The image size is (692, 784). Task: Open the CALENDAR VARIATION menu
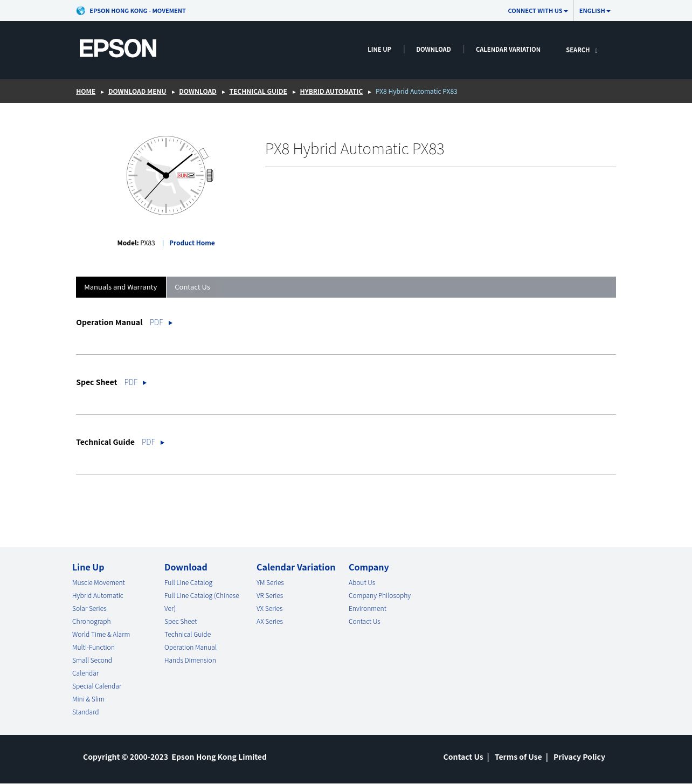508,50
